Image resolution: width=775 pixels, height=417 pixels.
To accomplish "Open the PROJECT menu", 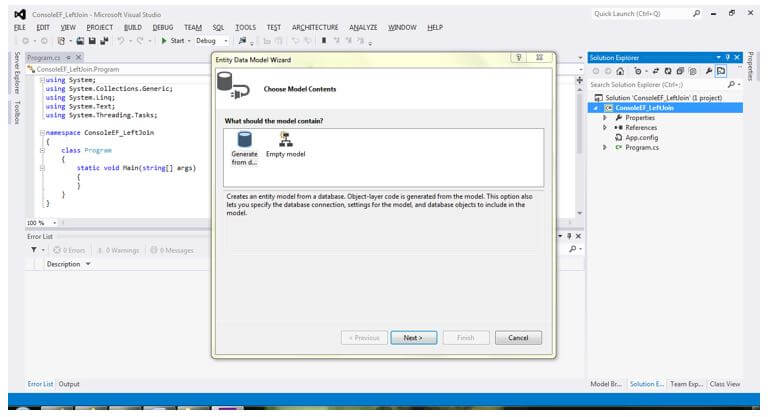I will 99,28.
